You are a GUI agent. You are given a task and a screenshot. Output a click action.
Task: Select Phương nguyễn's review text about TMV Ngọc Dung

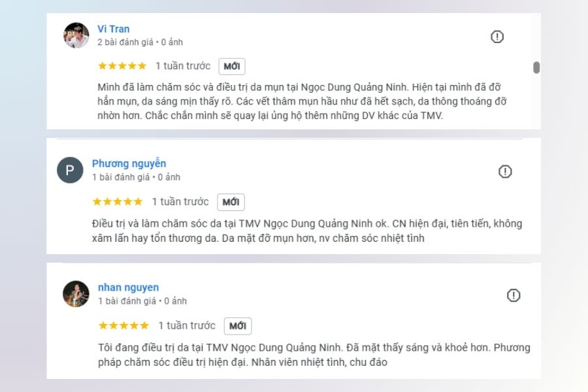(294, 230)
